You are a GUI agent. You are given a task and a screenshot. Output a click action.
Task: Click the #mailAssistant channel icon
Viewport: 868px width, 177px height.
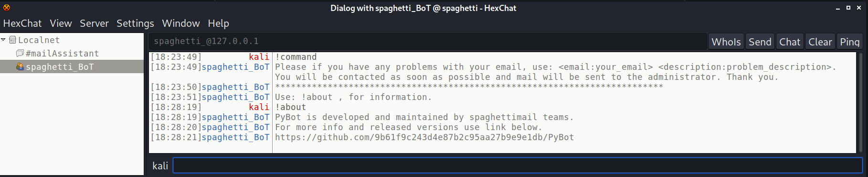click(20, 53)
